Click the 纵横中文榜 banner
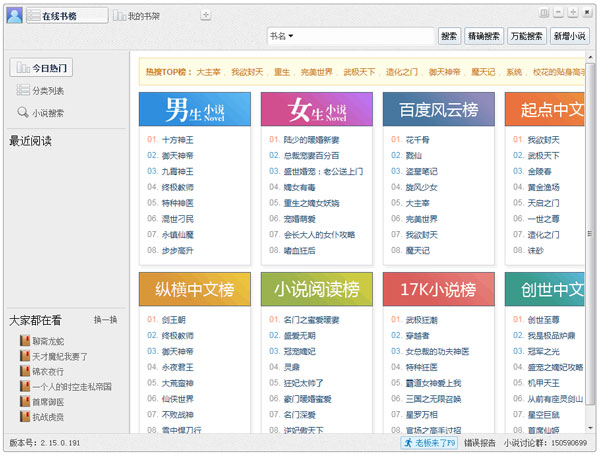The height and width of the screenshot is (455, 600). point(195,289)
